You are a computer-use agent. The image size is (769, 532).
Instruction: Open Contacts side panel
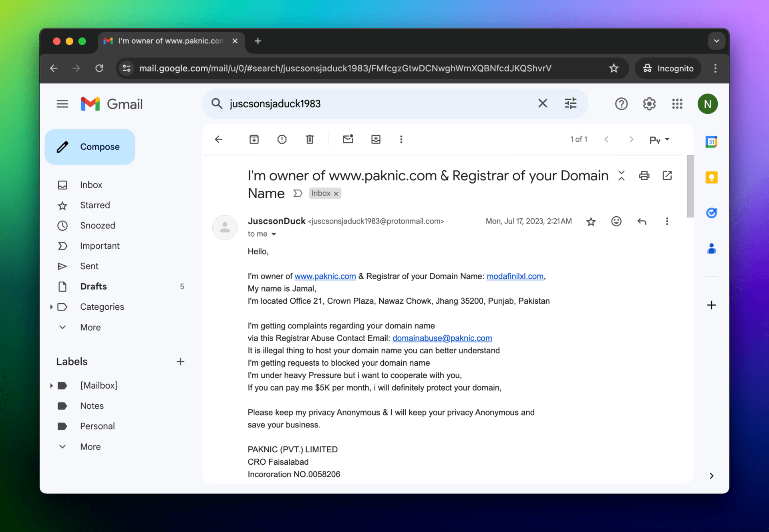click(711, 249)
